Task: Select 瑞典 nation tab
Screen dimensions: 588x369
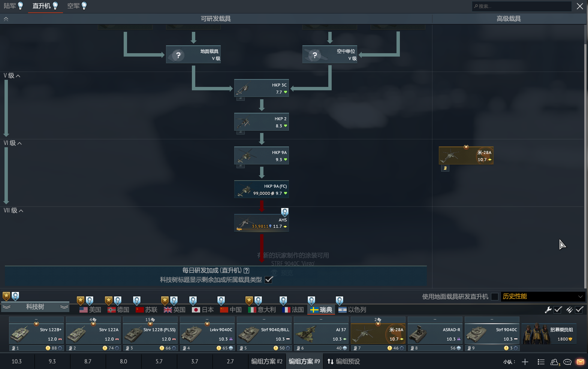Action: click(321, 310)
